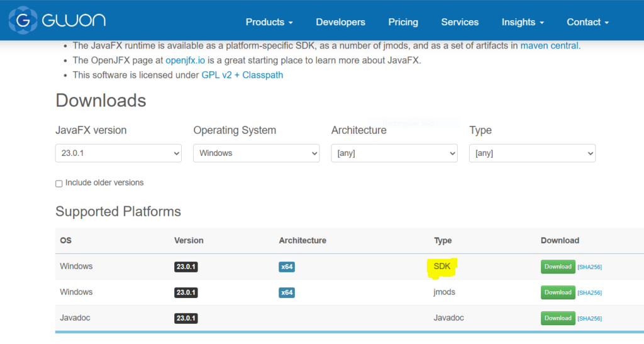The image size is (644, 344).
Task: Download the Windows SDK package
Action: (x=558, y=267)
